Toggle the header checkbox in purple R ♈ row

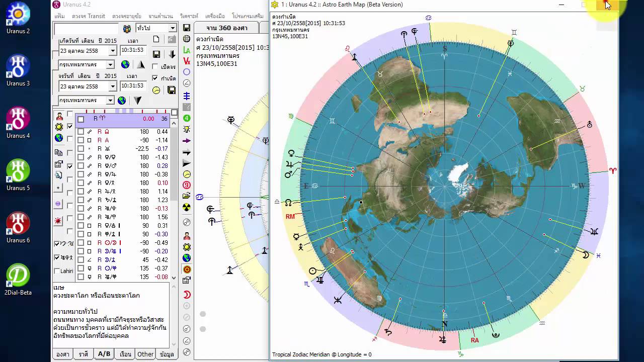[x=80, y=119]
